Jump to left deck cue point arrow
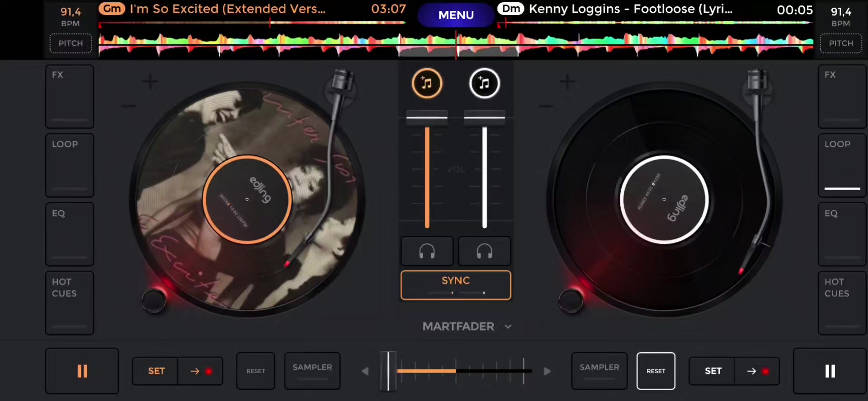Viewport: 868px width, 401px height. pyautogui.click(x=200, y=371)
